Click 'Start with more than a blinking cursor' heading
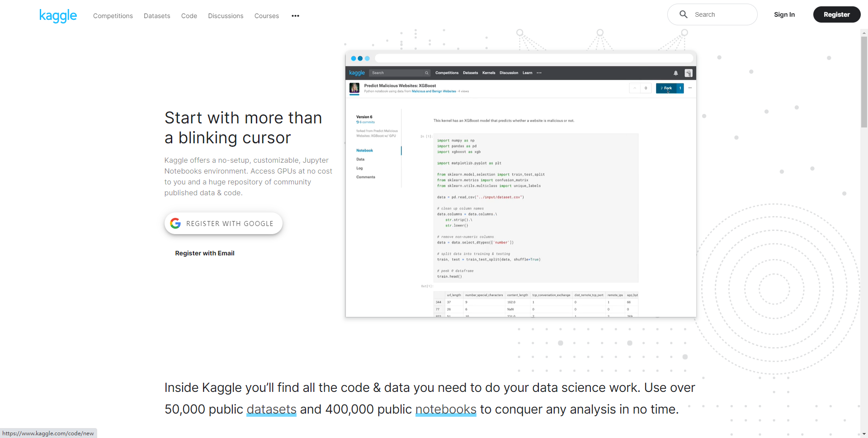Viewport: 868px width, 438px height. [x=243, y=127]
